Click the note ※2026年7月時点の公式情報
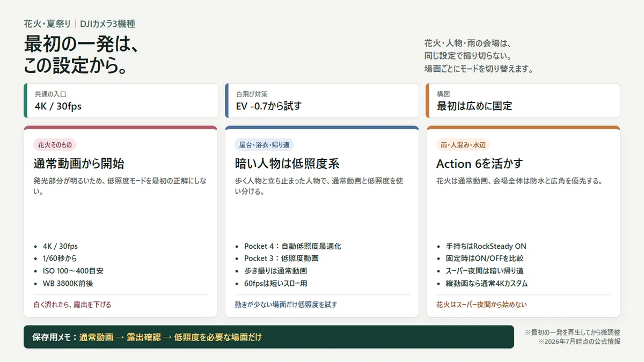This screenshot has height=362, width=644. coord(579,342)
